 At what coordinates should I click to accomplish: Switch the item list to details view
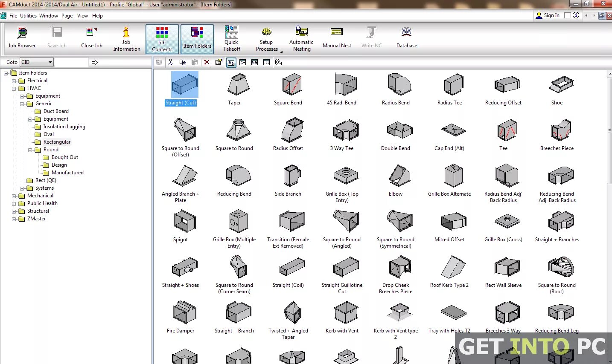(266, 62)
